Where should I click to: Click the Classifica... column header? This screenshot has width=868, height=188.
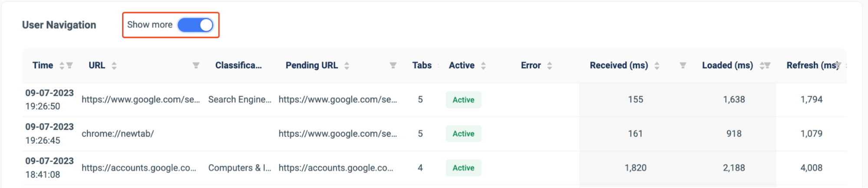tap(238, 65)
